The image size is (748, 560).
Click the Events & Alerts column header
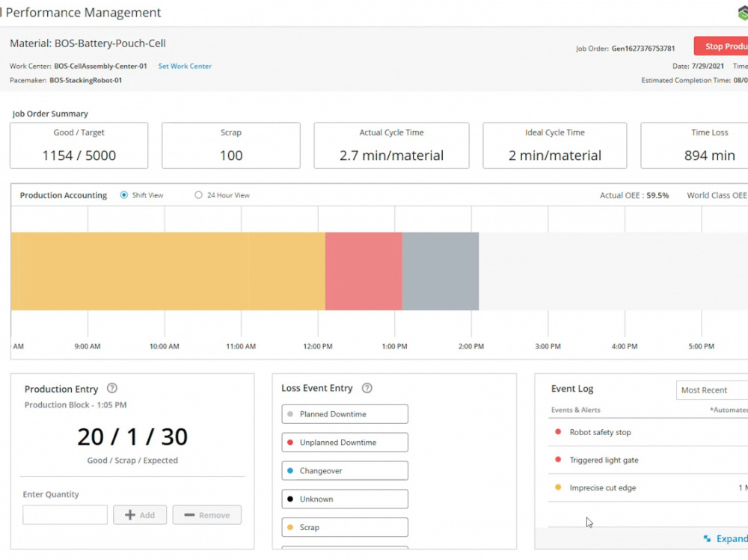click(x=576, y=410)
